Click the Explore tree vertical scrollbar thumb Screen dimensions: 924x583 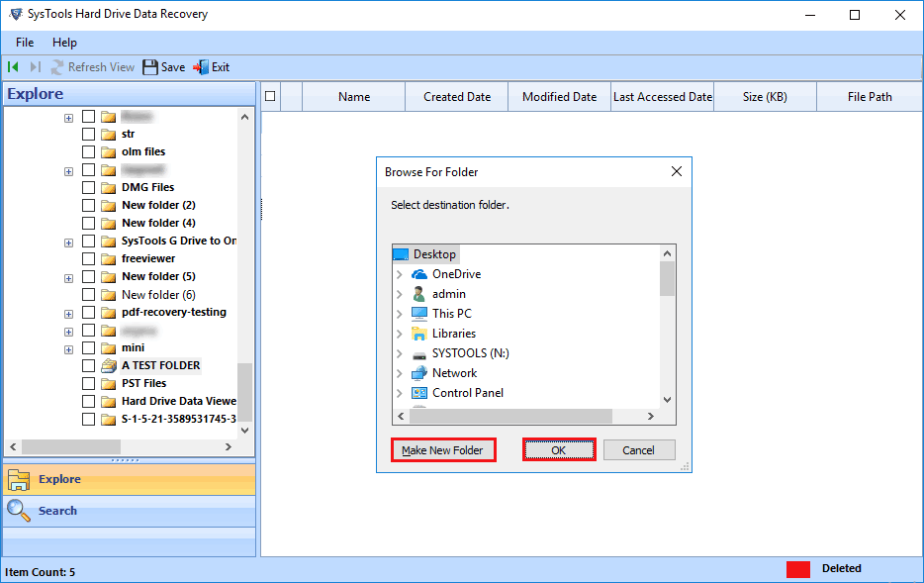coord(244,392)
